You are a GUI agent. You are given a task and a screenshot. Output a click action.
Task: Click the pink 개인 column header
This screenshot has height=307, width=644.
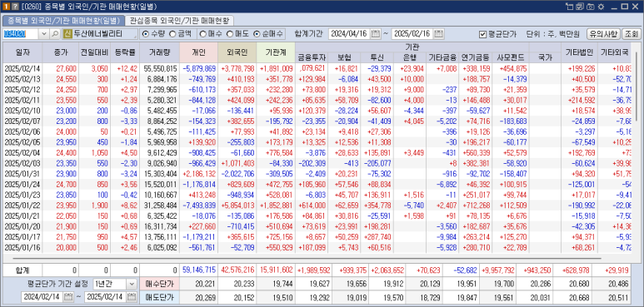point(199,52)
